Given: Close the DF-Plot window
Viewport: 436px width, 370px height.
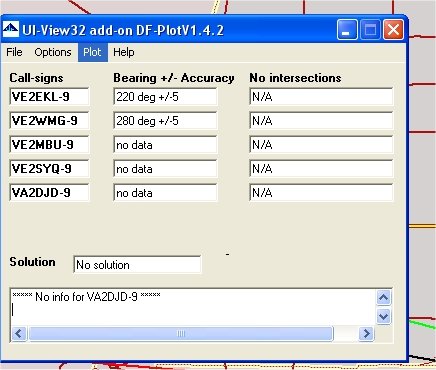Looking at the screenshot, I should click(393, 30).
